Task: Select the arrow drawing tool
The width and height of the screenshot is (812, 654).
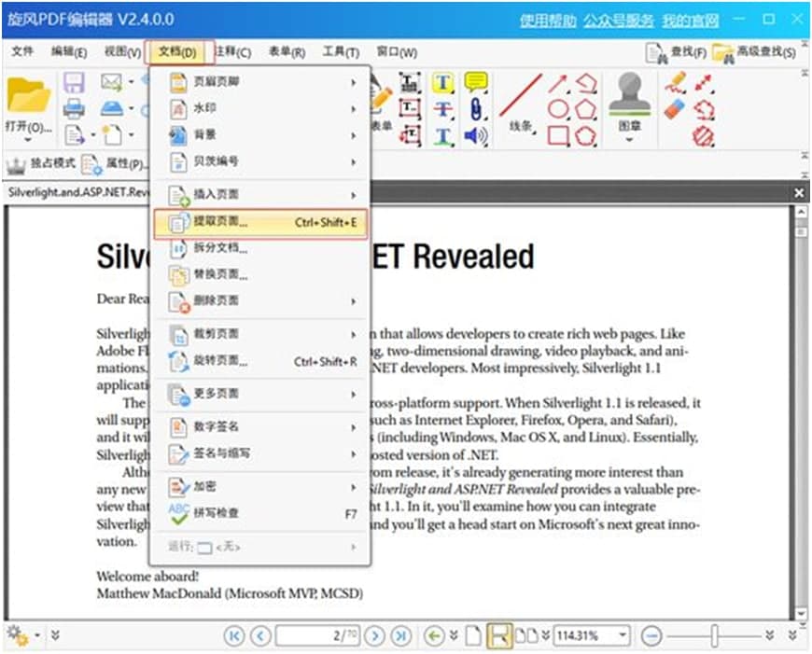Action: [556, 84]
